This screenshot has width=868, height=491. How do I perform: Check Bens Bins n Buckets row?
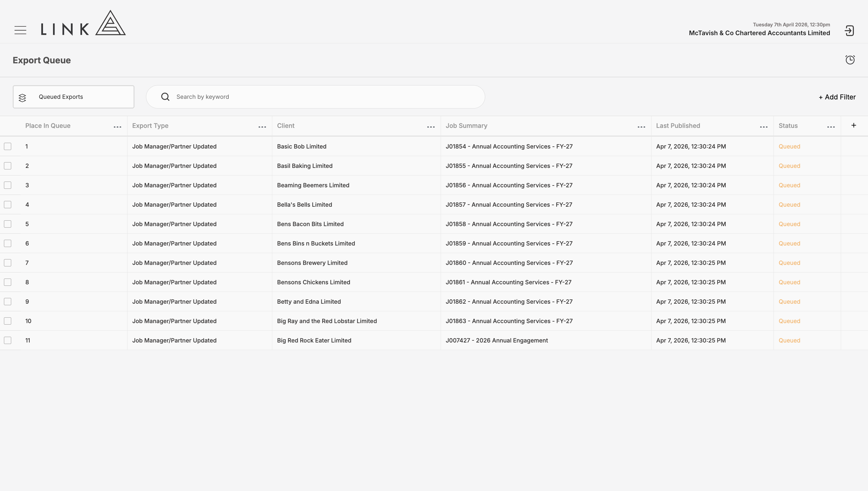click(x=7, y=243)
